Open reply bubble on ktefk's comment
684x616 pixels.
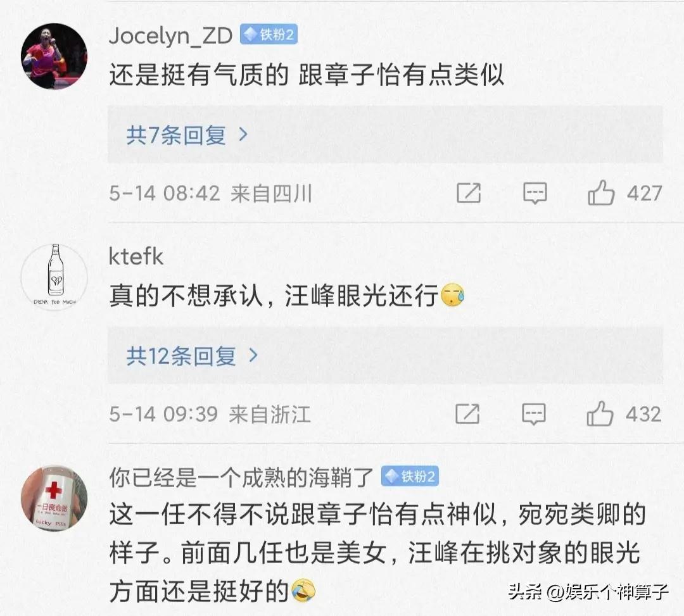pyautogui.click(x=533, y=414)
